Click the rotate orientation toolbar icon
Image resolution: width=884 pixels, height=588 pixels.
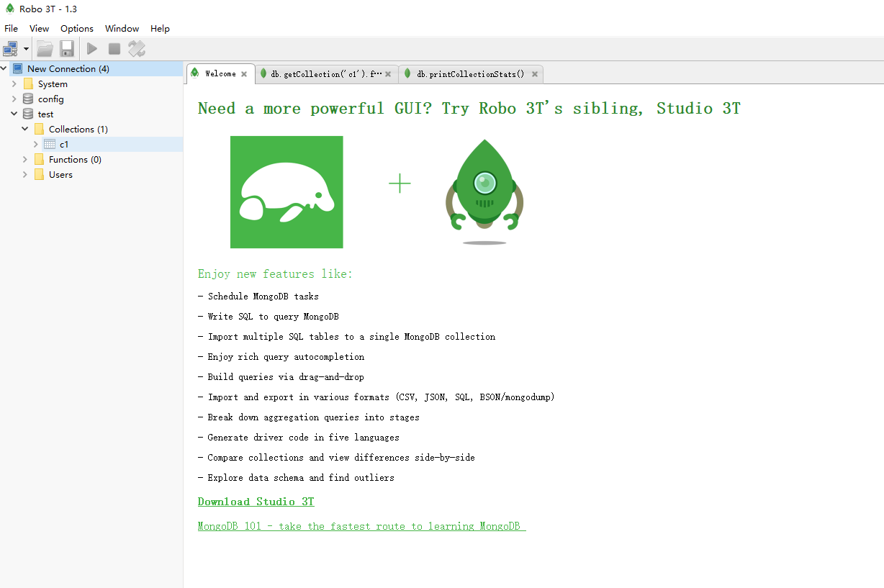(x=137, y=49)
